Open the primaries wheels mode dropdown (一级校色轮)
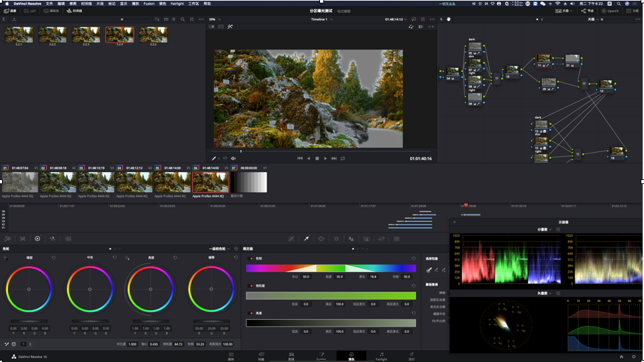 click(x=219, y=249)
